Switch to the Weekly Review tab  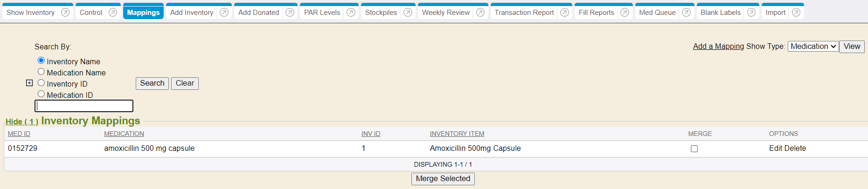(x=445, y=13)
